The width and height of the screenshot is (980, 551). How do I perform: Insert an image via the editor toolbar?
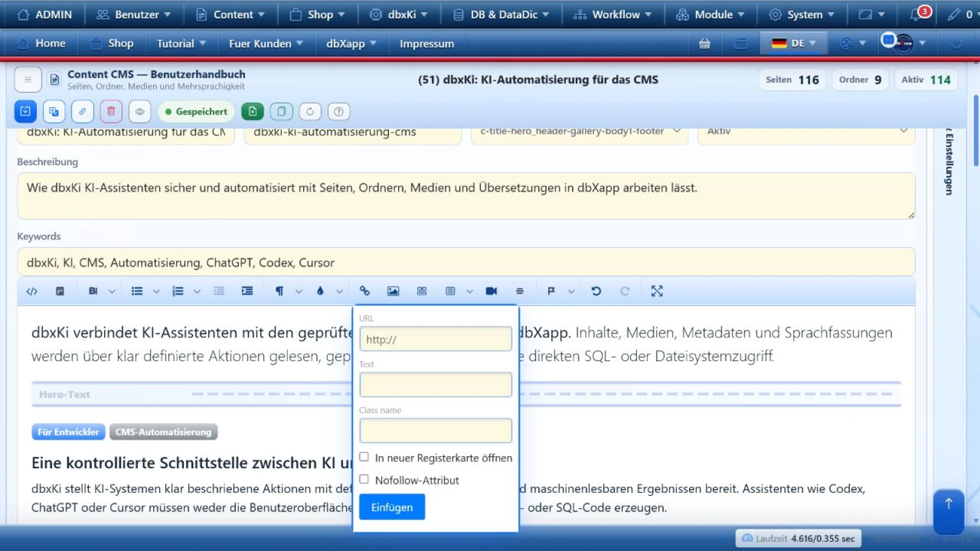pyautogui.click(x=393, y=291)
